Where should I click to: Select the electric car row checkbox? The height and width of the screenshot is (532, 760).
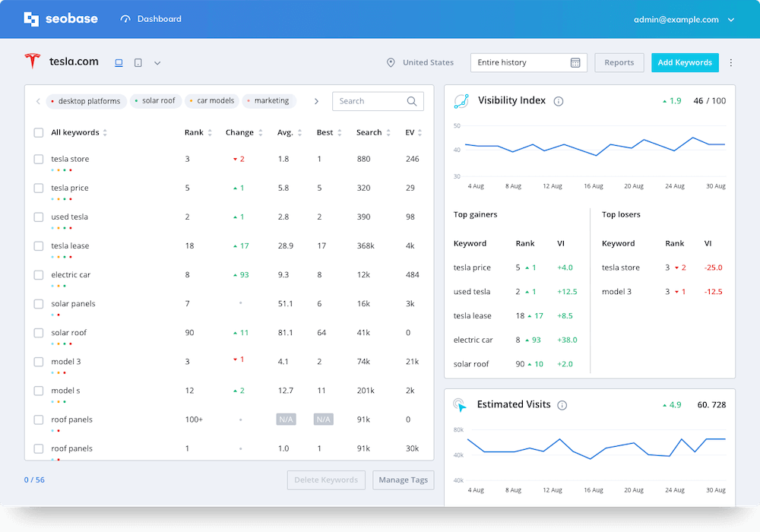[39, 274]
